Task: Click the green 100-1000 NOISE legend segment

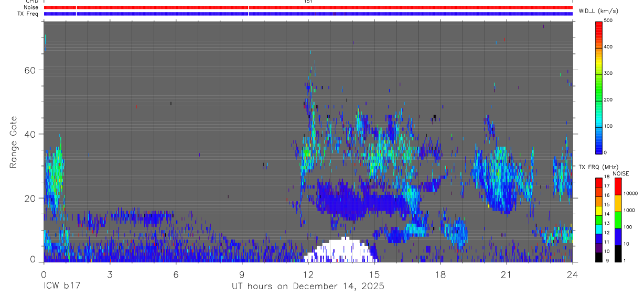Action: [618, 220]
